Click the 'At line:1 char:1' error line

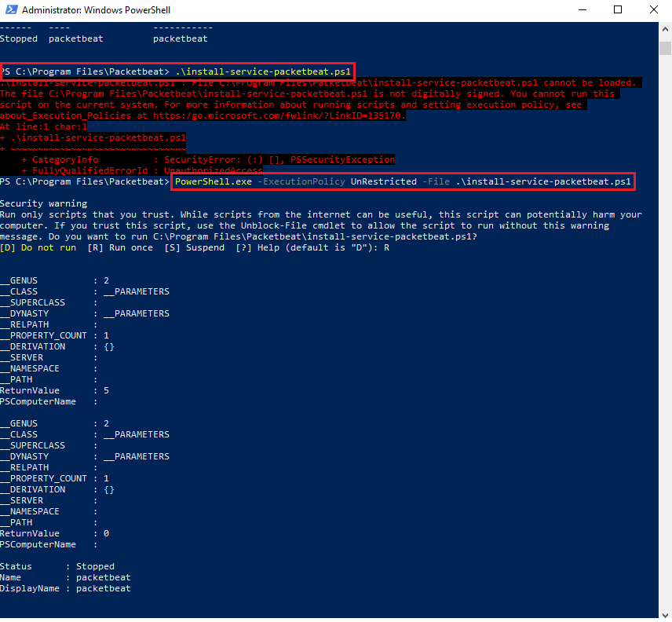pos(44,127)
